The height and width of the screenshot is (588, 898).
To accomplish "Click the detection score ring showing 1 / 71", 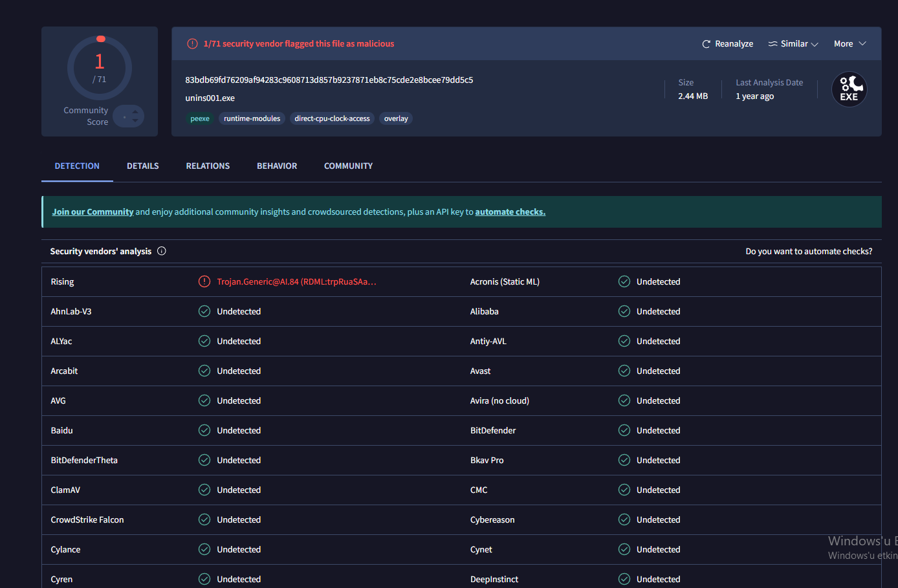I will [x=100, y=68].
